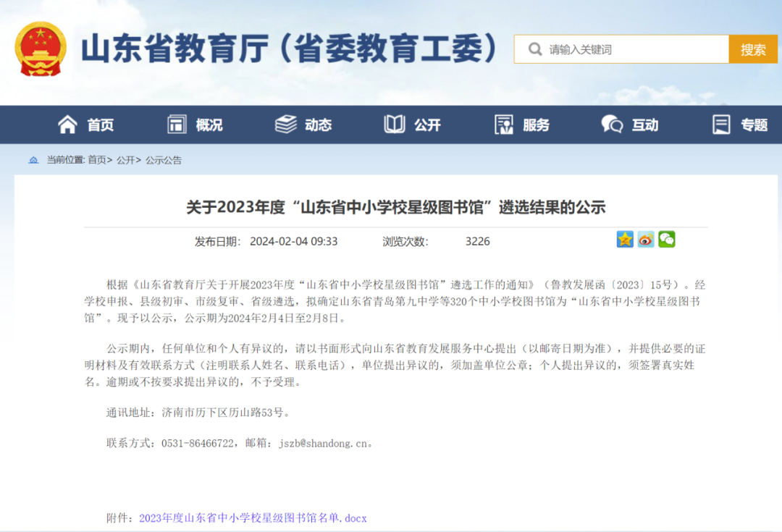782x532 pixels.
Task: Click the 搜索 search button
Action: tap(753, 48)
